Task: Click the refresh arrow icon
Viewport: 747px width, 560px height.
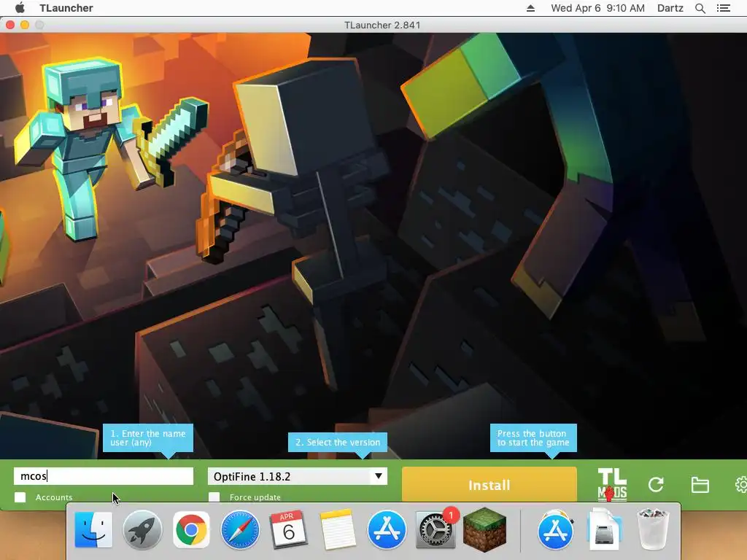Action: (656, 485)
